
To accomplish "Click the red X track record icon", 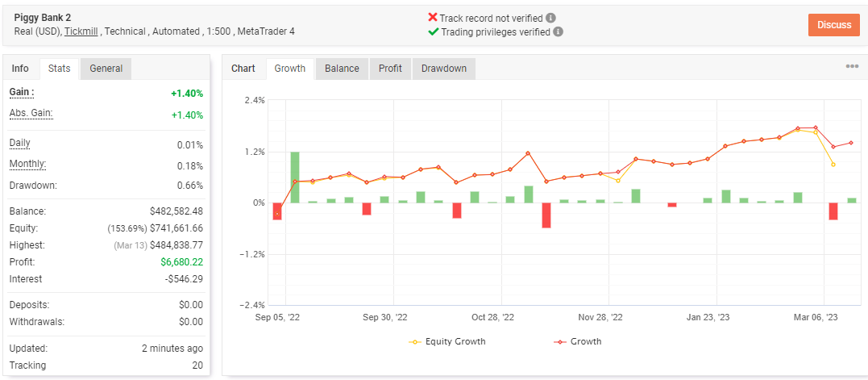I will click(433, 18).
